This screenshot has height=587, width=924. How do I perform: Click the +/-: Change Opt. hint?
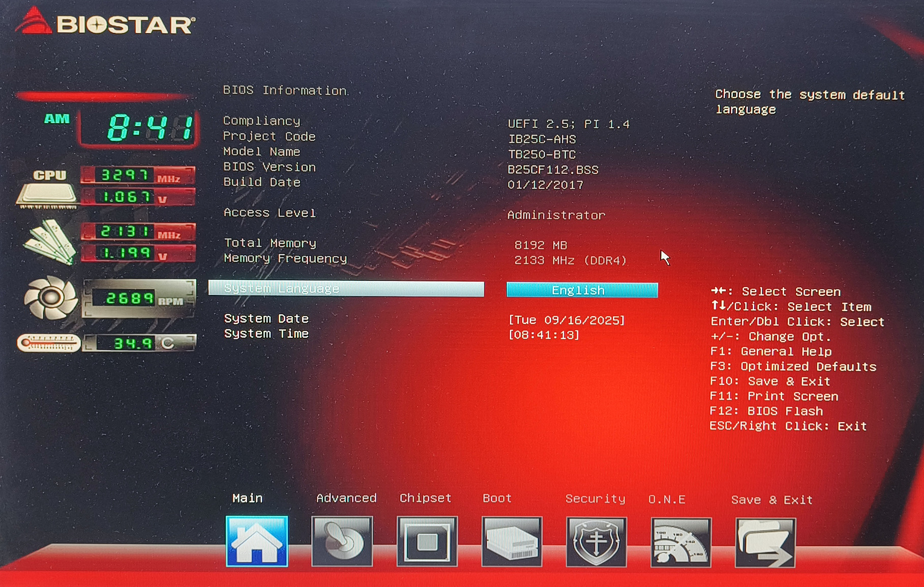point(771,337)
